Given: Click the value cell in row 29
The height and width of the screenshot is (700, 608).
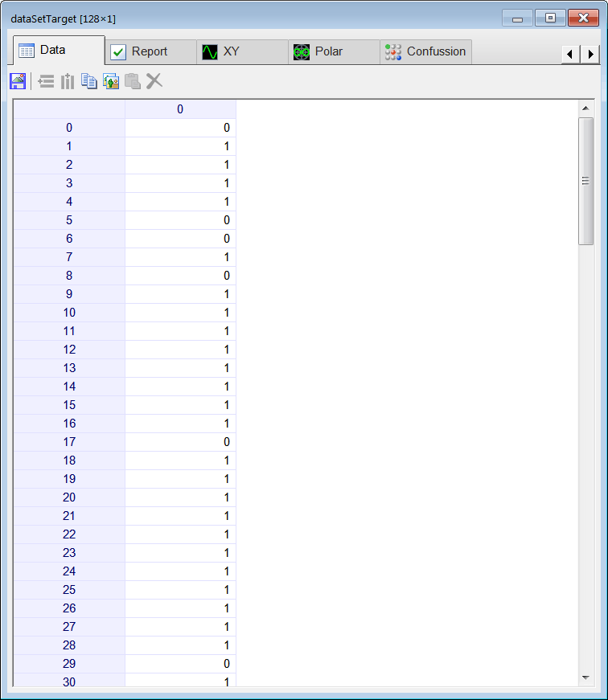Looking at the screenshot, I should (x=180, y=663).
